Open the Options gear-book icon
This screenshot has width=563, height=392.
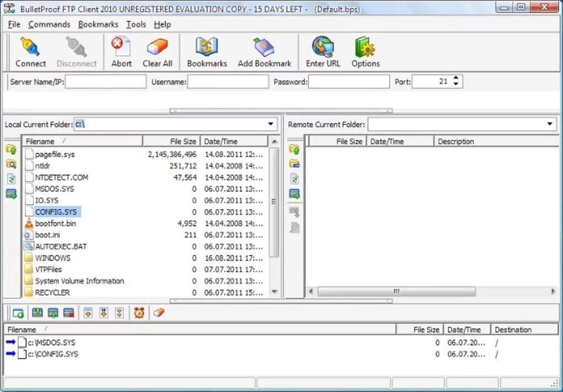(x=365, y=47)
